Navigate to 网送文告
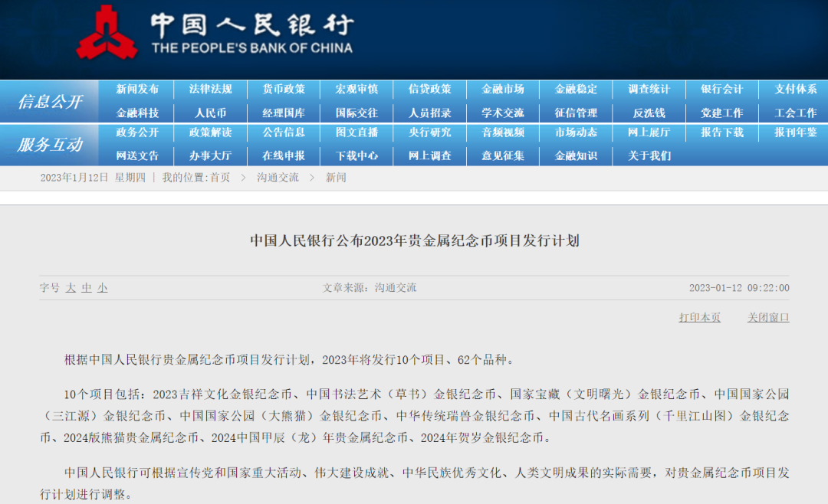This screenshot has width=828, height=504. (x=137, y=156)
